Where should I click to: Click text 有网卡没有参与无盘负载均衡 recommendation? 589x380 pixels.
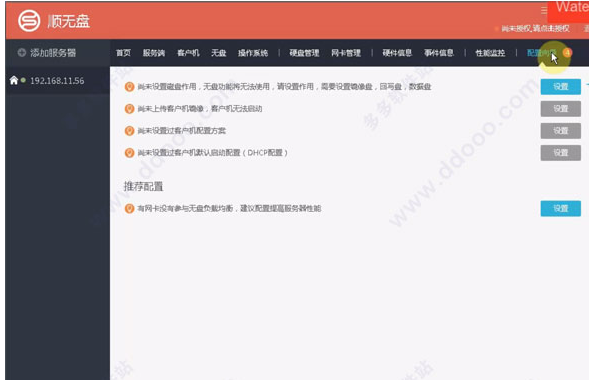tap(229, 208)
